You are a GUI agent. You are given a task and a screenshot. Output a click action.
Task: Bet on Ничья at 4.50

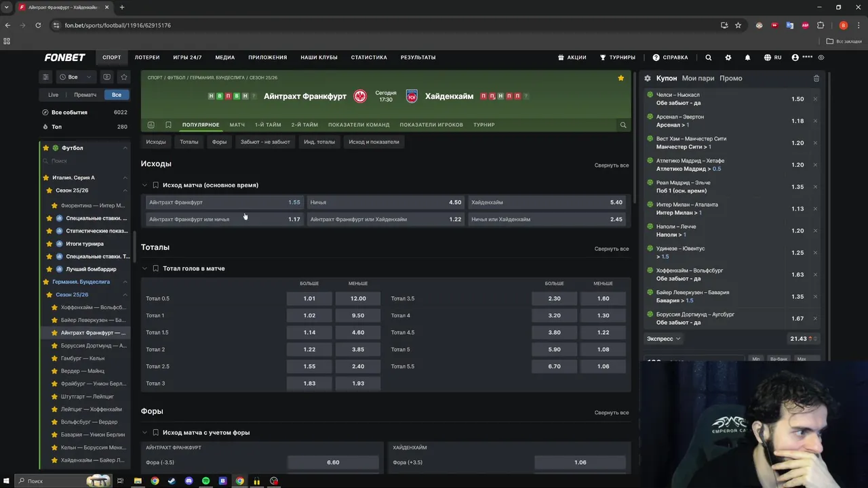point(386,202)
